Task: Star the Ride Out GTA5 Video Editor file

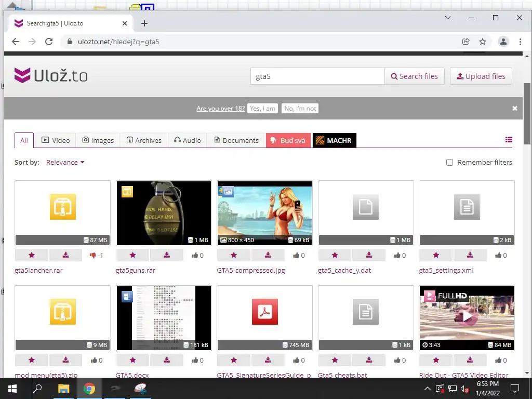Action: tap(436, 360)
